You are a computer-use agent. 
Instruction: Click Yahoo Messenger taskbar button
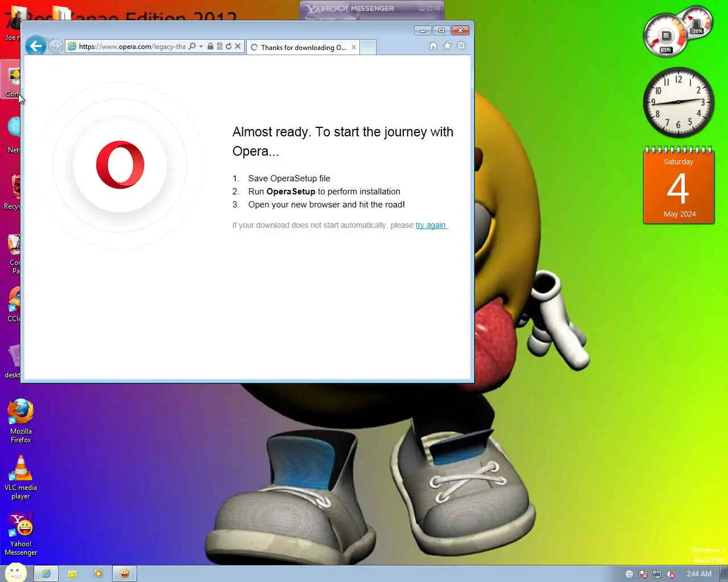point(125,573)
